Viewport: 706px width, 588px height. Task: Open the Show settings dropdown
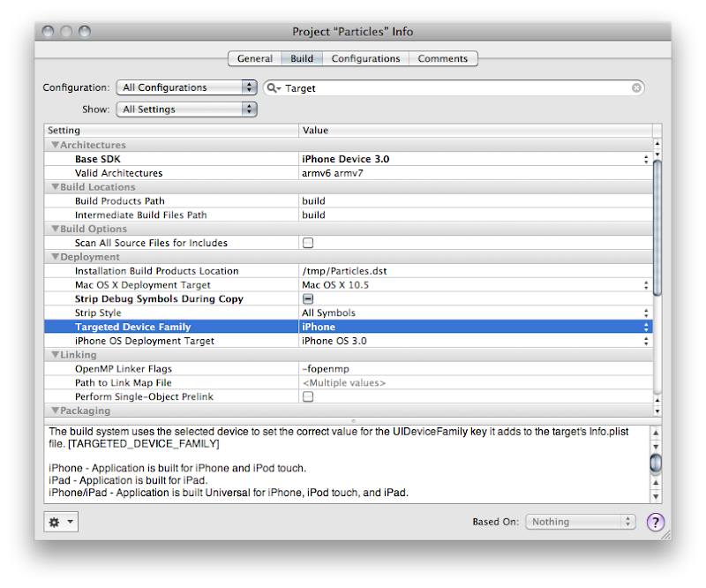click(x=186, y=109)
